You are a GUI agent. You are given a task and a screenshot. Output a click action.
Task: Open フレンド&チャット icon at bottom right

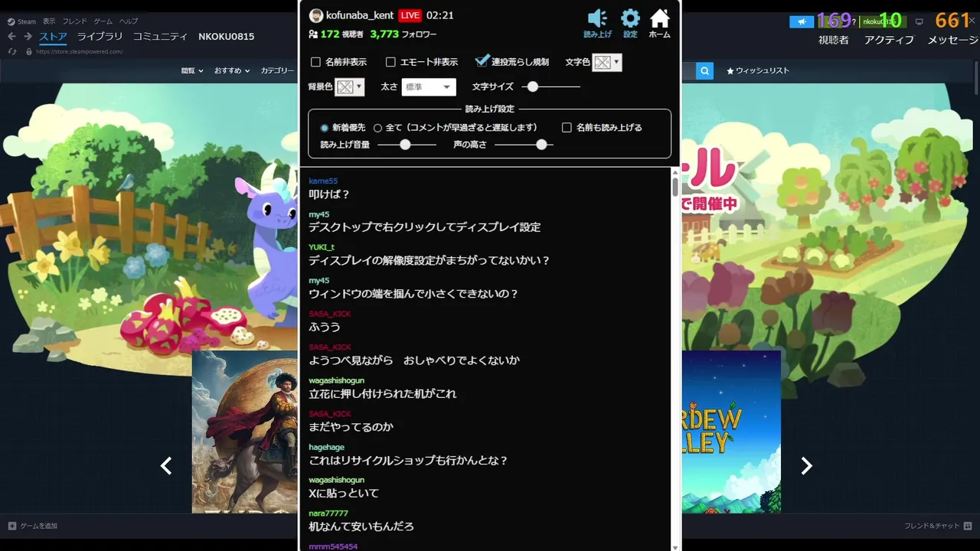click(969, 526)
